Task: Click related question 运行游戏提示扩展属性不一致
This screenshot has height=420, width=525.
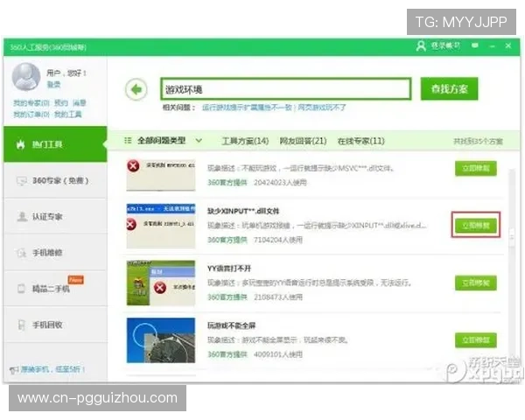Action: point(247,108)
